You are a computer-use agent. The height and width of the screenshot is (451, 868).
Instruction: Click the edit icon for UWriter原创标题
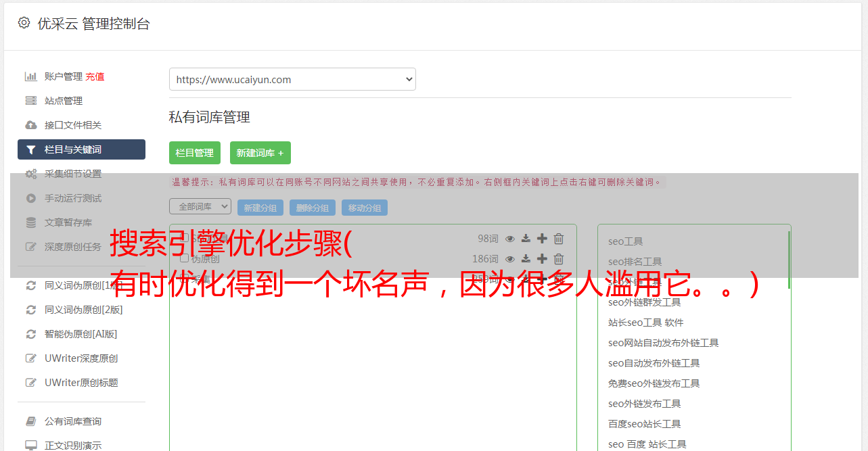[31, 383]
